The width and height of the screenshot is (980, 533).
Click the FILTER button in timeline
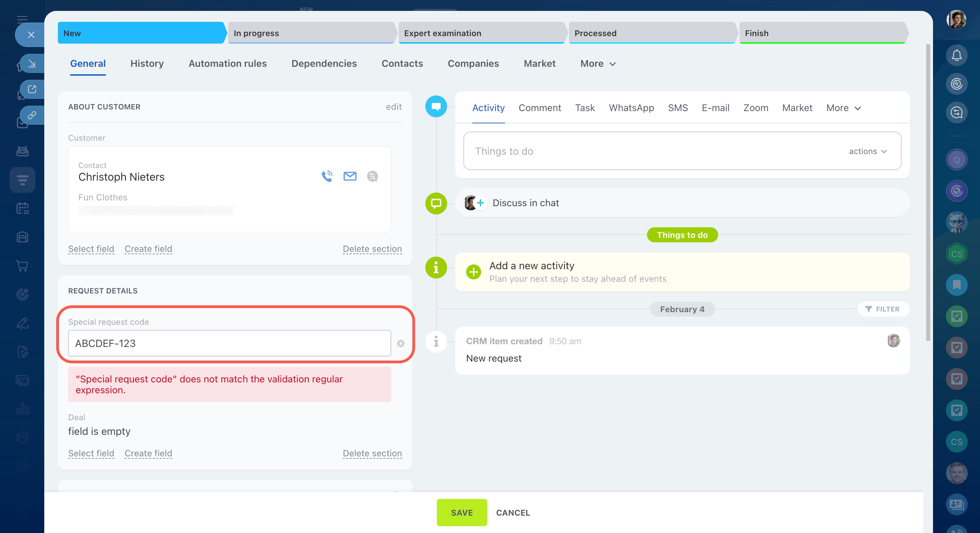(x=883, y=309)
